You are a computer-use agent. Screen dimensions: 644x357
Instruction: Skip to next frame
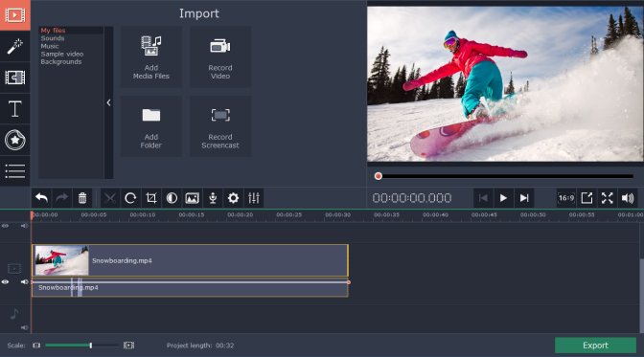pyautogui.click(x=524, y=198)
